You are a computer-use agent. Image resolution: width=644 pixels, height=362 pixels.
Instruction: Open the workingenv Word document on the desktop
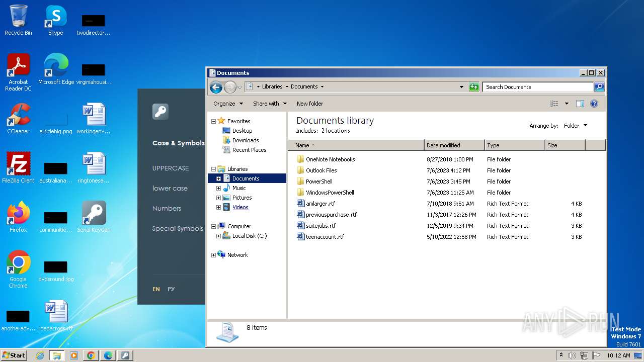pos(94,118)
